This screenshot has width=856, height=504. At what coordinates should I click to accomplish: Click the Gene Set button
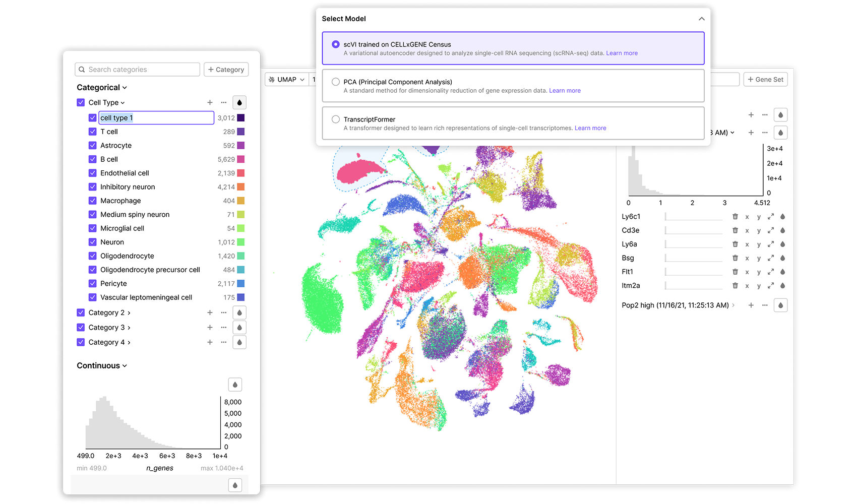click(765, 79)
